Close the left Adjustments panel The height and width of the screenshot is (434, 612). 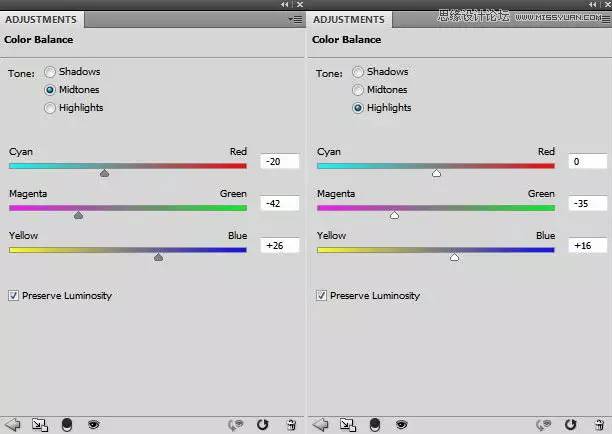(x=300, y=4)
